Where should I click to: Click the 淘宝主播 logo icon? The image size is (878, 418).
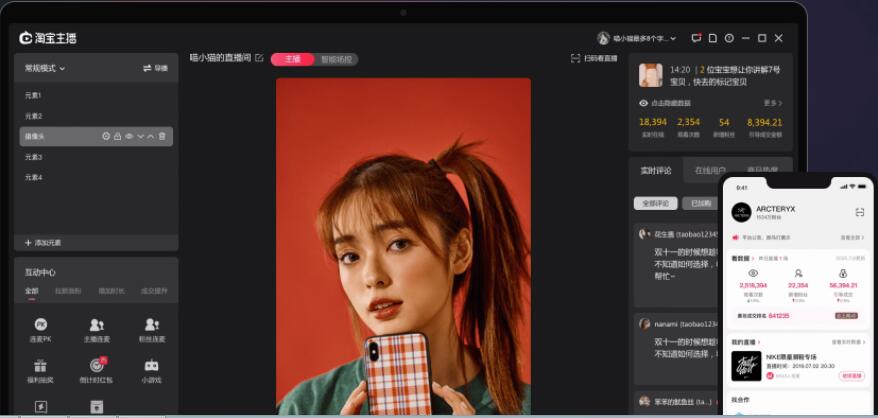coord(26,38)
